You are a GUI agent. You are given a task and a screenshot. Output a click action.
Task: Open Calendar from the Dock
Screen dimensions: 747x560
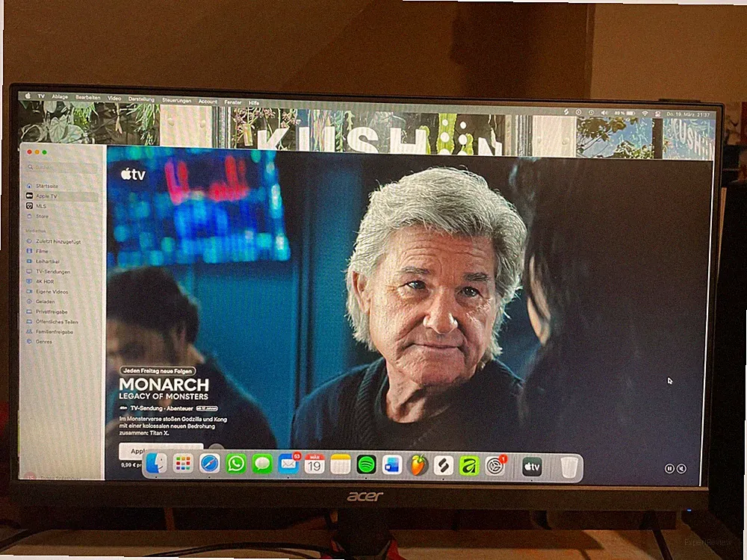[314, 464]
